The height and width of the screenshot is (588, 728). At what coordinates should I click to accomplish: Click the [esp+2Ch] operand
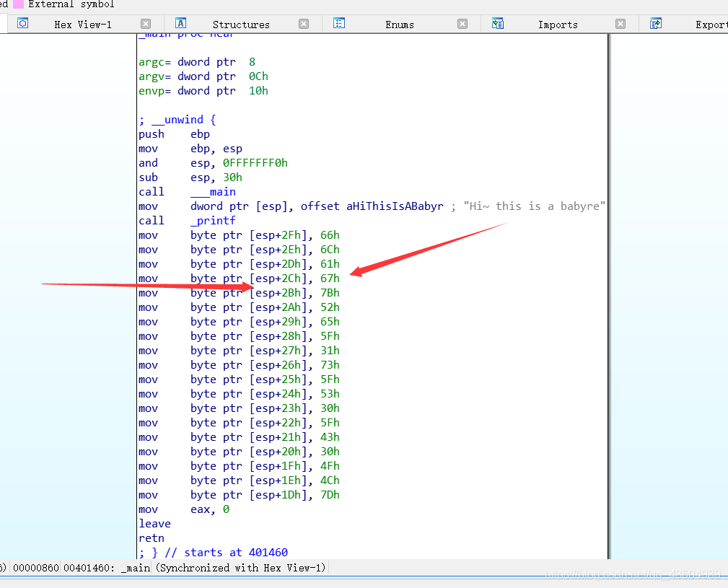279,278
